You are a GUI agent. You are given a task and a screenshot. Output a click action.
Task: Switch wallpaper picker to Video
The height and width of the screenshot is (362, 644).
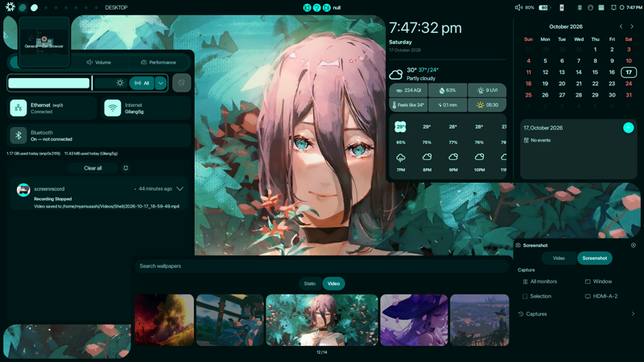(x=333, y=284)
